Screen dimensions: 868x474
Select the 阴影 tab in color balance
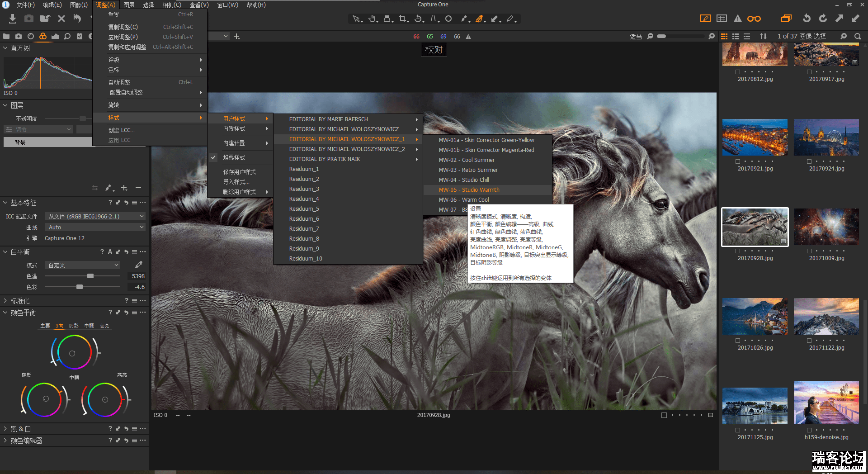74,326
